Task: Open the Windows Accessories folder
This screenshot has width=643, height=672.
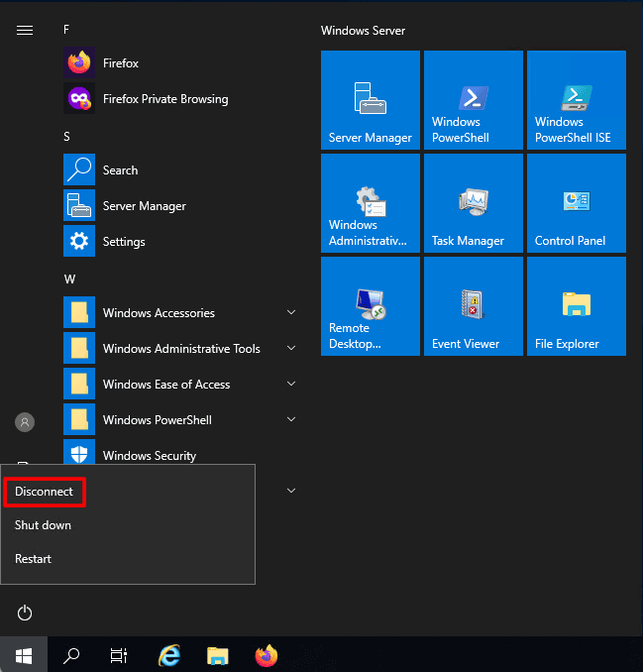Action: (x=180, y=312)
